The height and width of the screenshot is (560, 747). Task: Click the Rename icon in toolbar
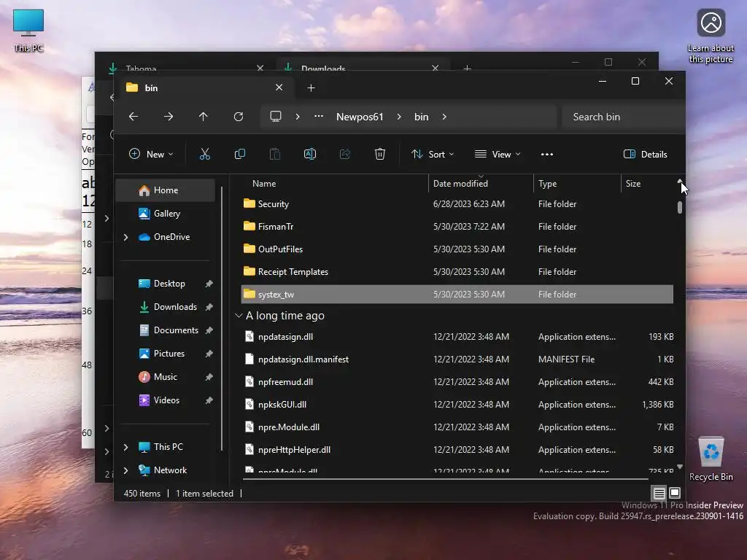[309, 154]
